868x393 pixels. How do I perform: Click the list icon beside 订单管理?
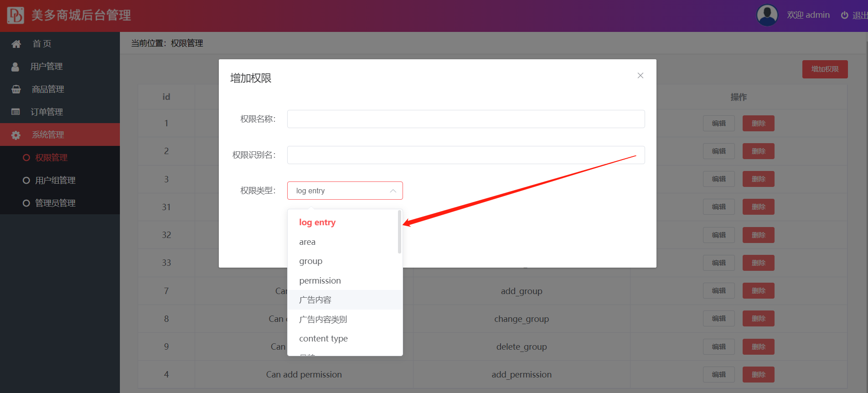15,112
